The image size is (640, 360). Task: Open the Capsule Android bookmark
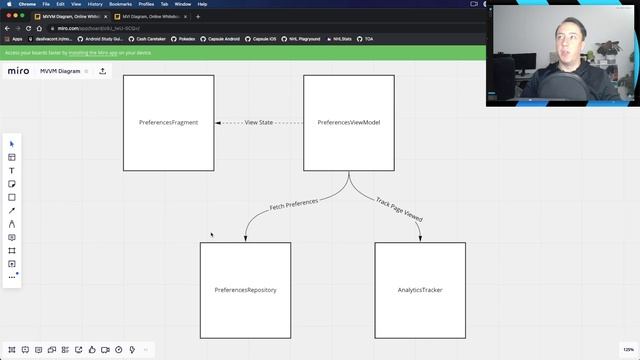tap(220, 39)
